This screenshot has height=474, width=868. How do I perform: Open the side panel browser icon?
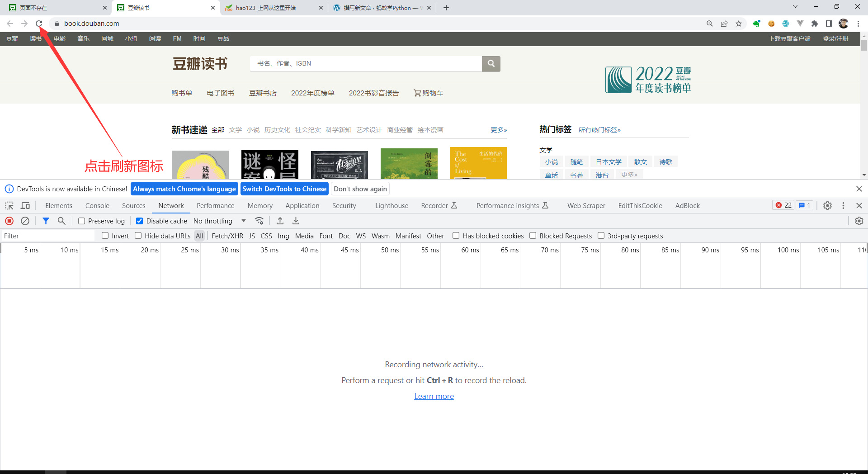829,24
